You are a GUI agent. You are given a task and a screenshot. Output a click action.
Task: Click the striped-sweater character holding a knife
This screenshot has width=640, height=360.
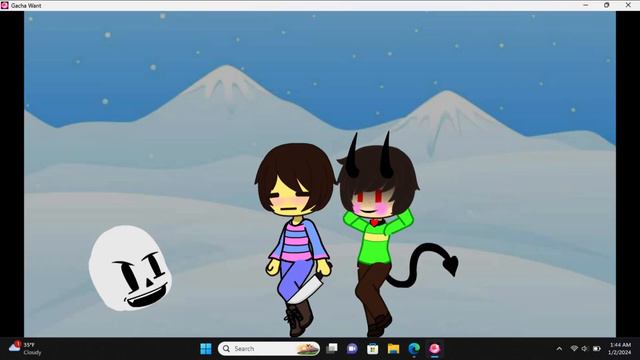point(296,239)
